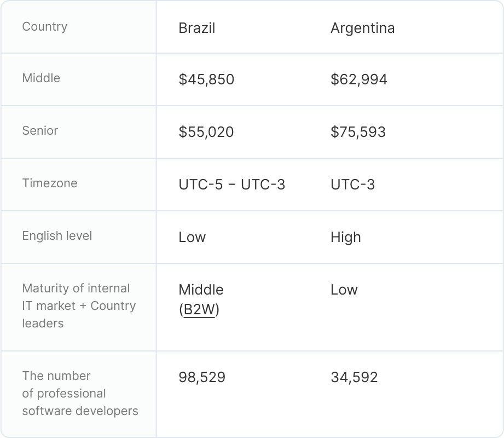This screenshot has height=438, width=504.
Task: Select Brazil's Senior salary $55,020
Action: click(x=206, y=132)
